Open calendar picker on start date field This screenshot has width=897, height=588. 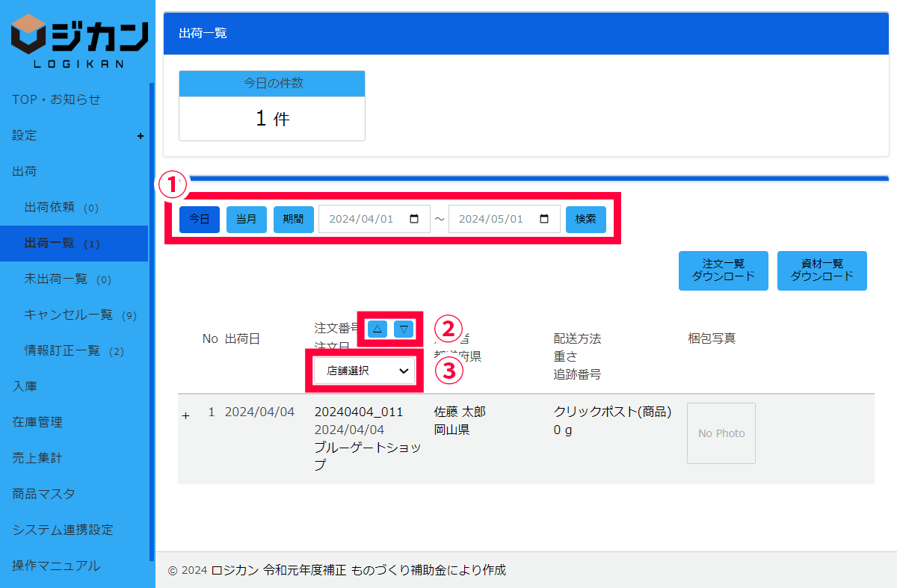click(x=414, y=219)
